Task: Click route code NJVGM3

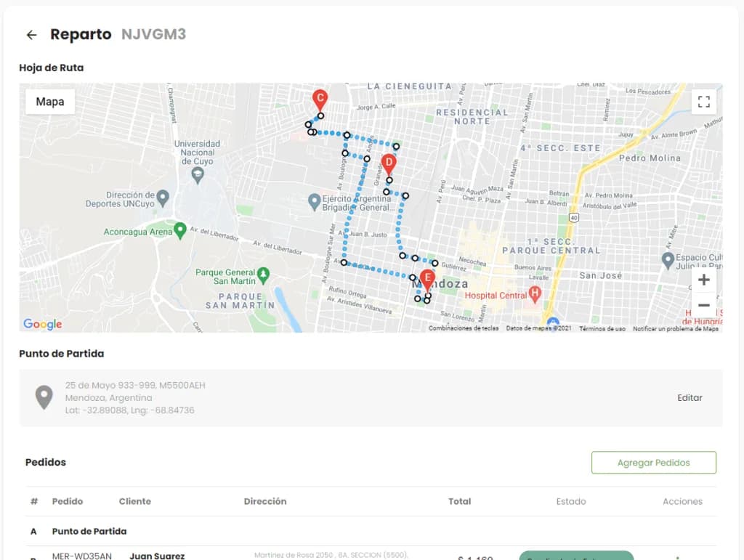Action: [154, 34]
